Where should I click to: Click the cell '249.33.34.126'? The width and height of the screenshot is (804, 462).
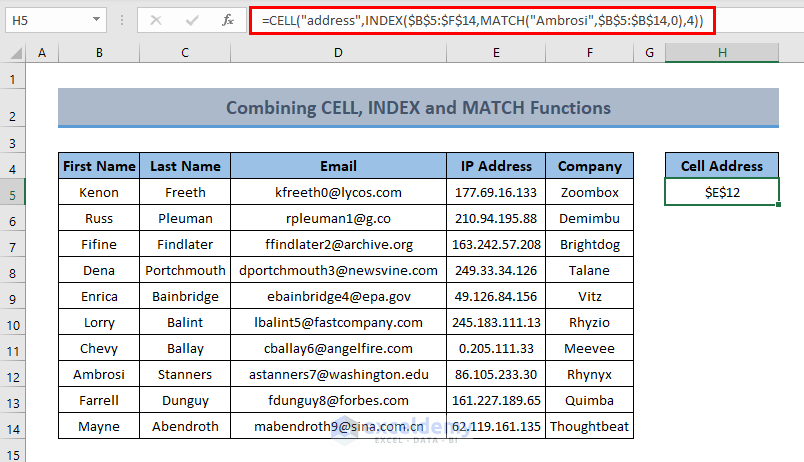click(496, 270)
